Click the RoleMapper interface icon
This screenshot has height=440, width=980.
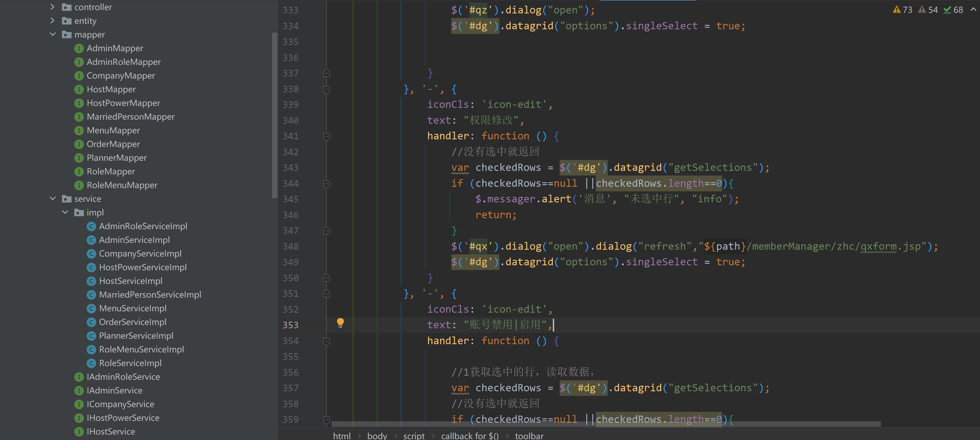pos(79,172)
